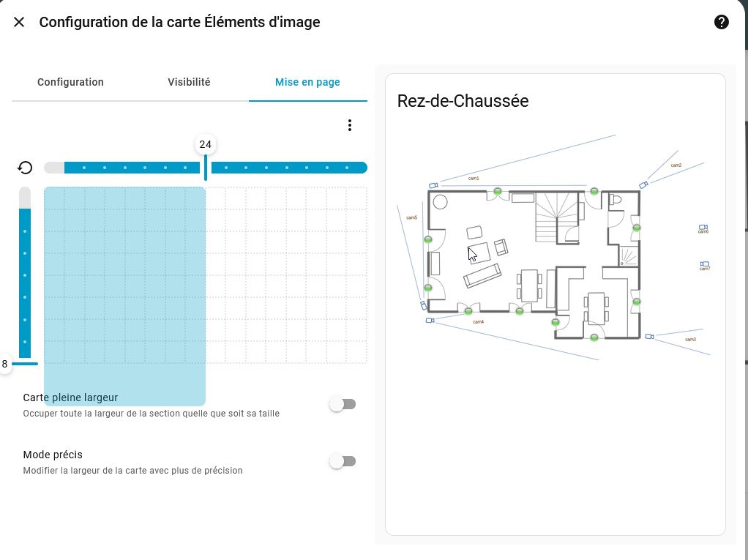Click the cam4 camera icon at bottom-left corner
This screenshot has height=560, width=748.
tap(430, 320)
